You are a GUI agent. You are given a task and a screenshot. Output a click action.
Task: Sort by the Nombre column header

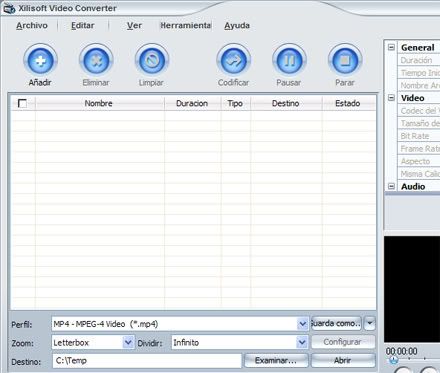click(99, 103)
